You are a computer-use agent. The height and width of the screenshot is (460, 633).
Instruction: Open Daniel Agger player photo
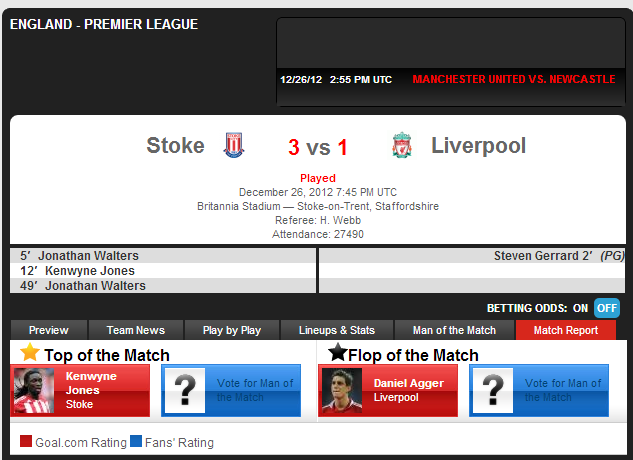click(342, 390)
